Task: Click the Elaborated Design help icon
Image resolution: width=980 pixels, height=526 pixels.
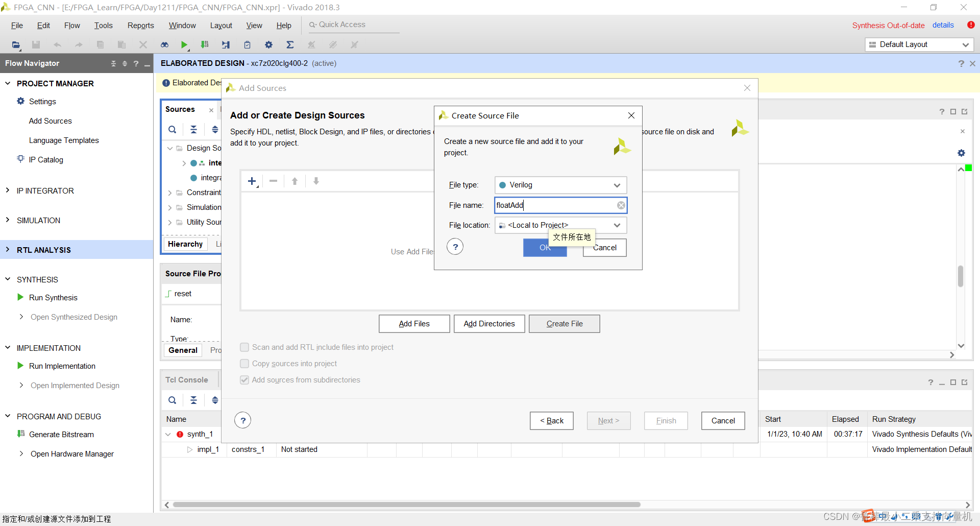Action: click(961, 63)
